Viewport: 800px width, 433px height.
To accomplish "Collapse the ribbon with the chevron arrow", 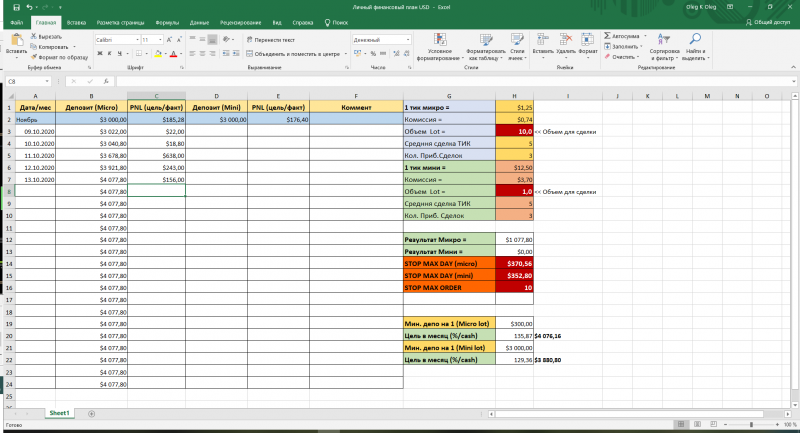I will [x=793, y=67].
